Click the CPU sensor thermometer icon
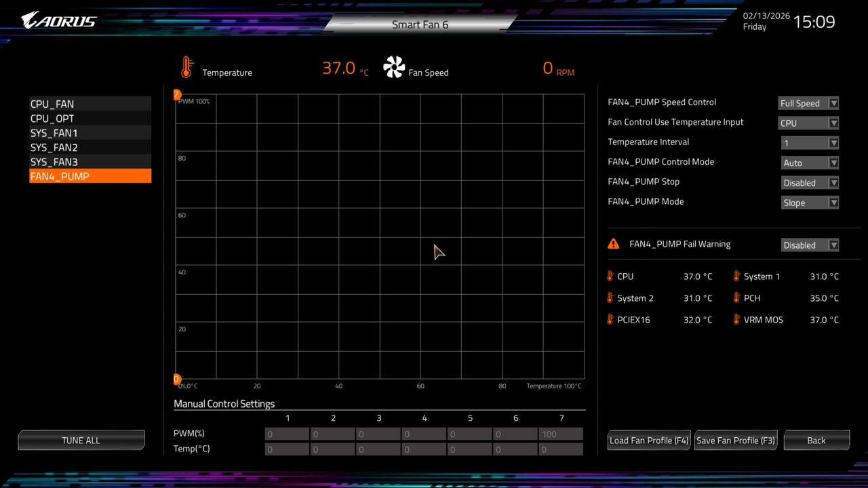 tap(610, 276)
